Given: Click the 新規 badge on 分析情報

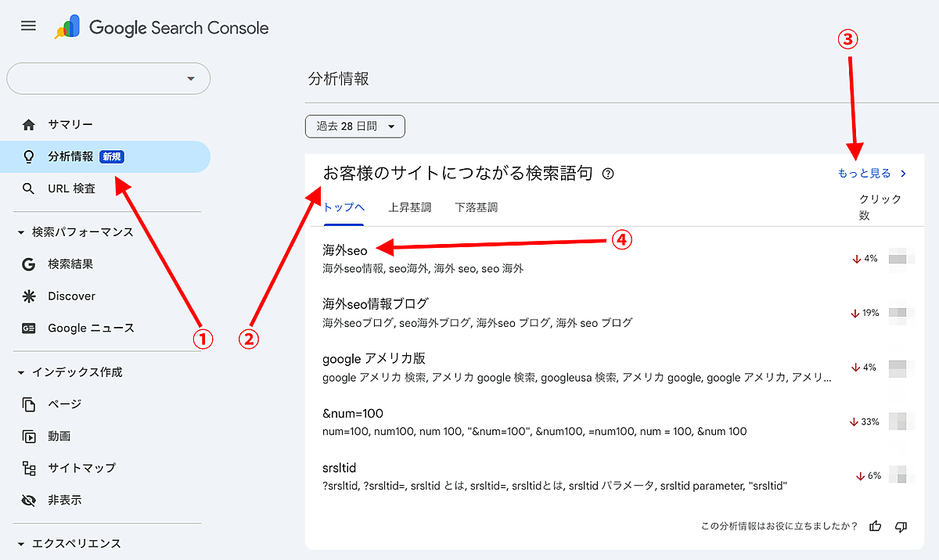Looking at the screenshot, I should tap(112, 156).
